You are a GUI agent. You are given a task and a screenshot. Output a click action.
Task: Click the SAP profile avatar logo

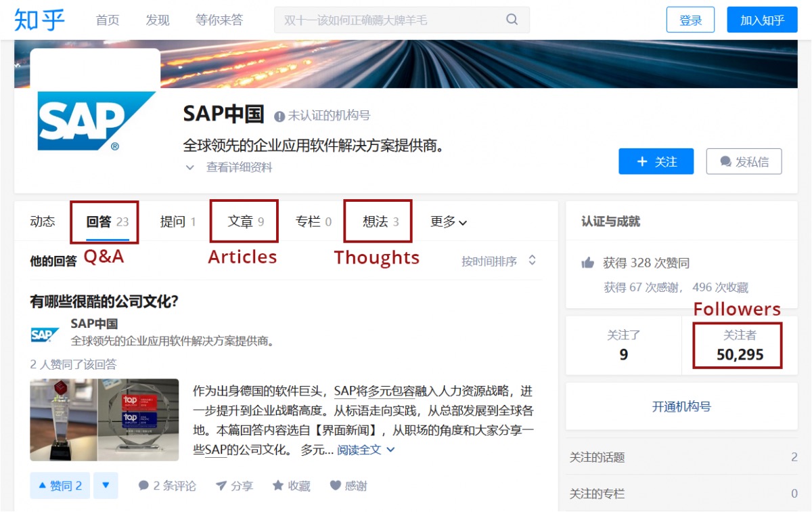pos(95,121)
